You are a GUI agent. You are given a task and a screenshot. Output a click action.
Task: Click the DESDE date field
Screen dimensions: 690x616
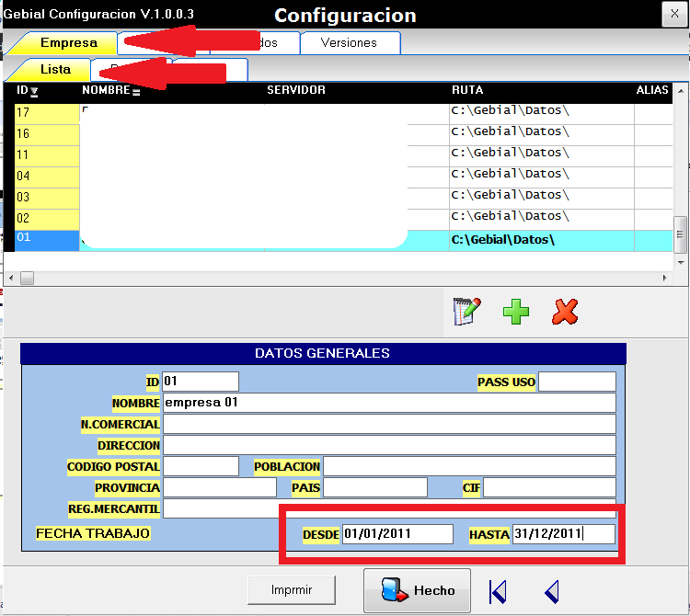[x=397, y=534]
